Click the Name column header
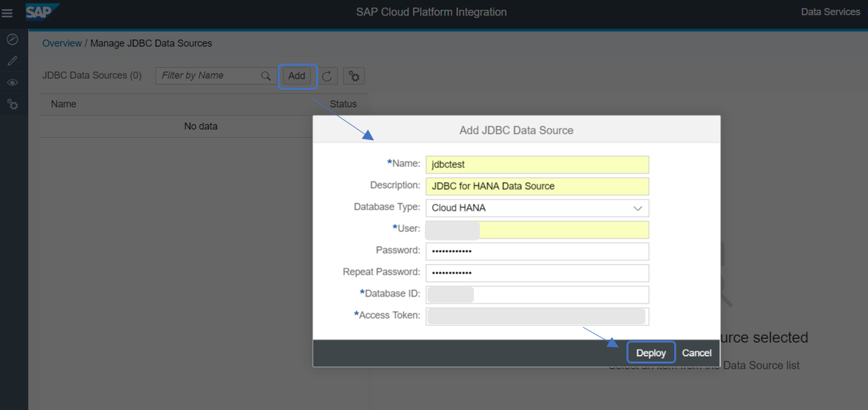Image resolution: width=868 pixels, height=410 pixels. point(63,104)
